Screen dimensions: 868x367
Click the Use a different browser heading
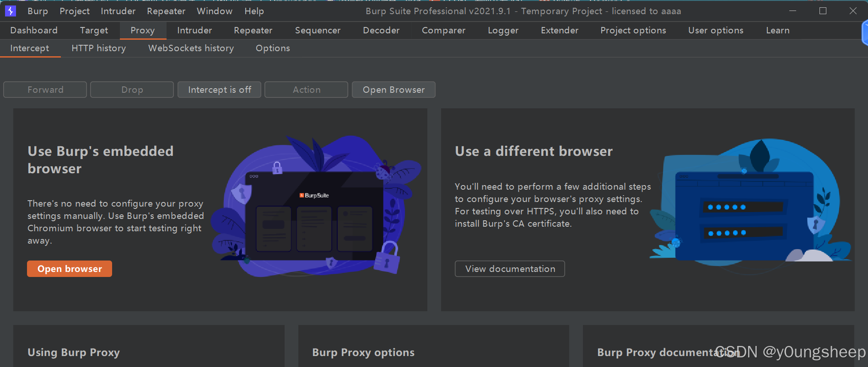click(534, 151)
